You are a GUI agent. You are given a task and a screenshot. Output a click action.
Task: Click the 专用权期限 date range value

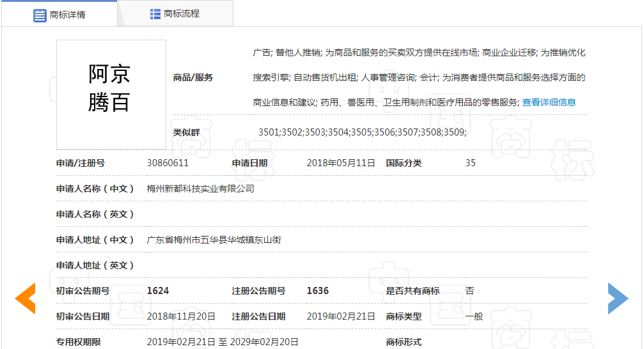coord(223,342)
